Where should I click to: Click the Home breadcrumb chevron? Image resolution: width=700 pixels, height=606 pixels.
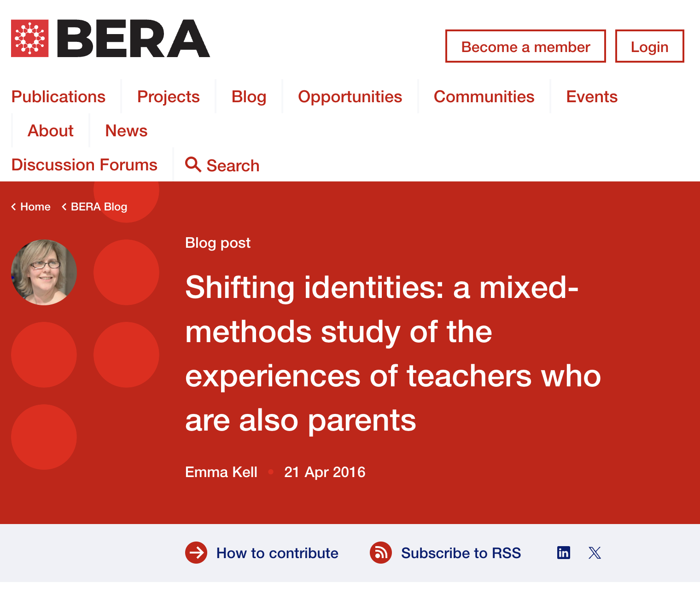coord(14,207)
